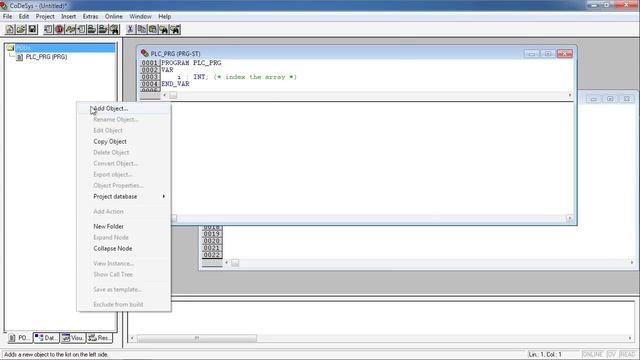Click the CoDeSys application icon in title bar
The image size is (640, 360).
4,6
